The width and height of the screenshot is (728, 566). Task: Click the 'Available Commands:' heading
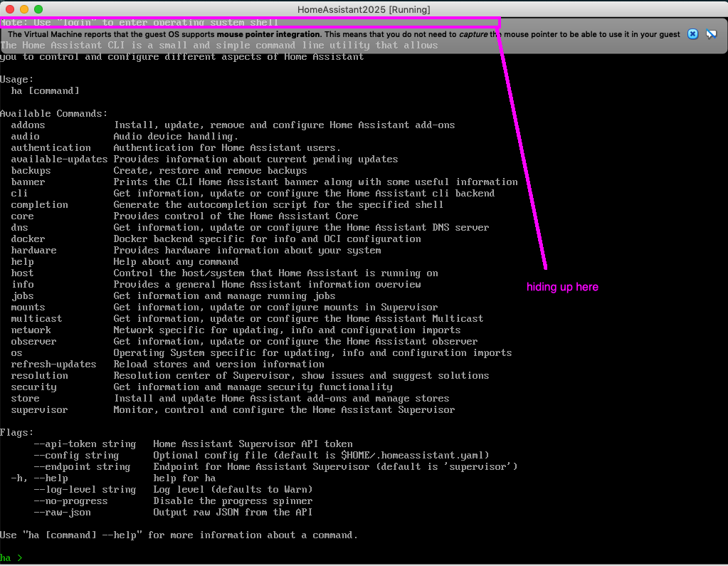click(x=54, y=113)
